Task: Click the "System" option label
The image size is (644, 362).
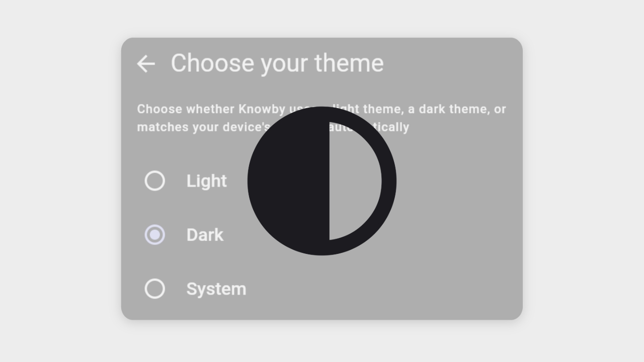Action: point(216,289)
